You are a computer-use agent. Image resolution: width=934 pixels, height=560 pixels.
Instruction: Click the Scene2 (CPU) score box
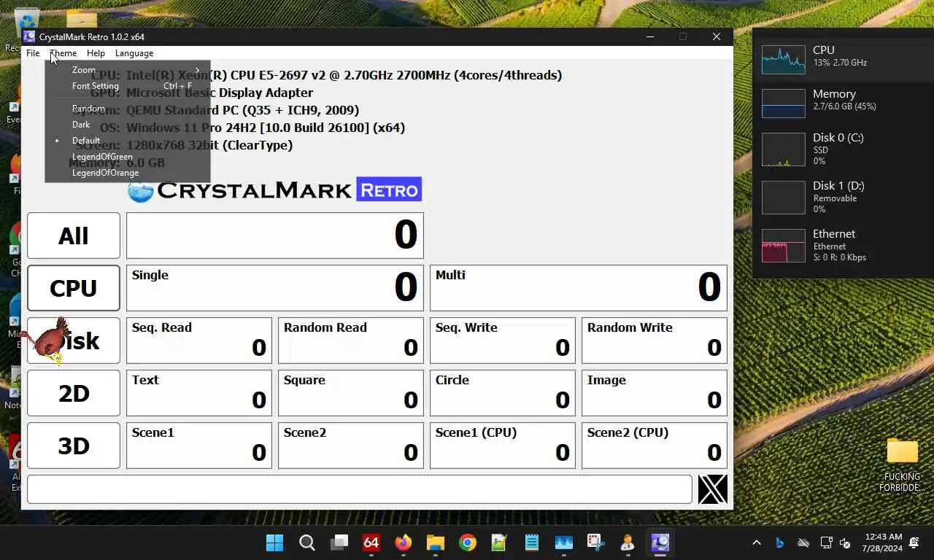pyautogui.click(x=655, y=446)
